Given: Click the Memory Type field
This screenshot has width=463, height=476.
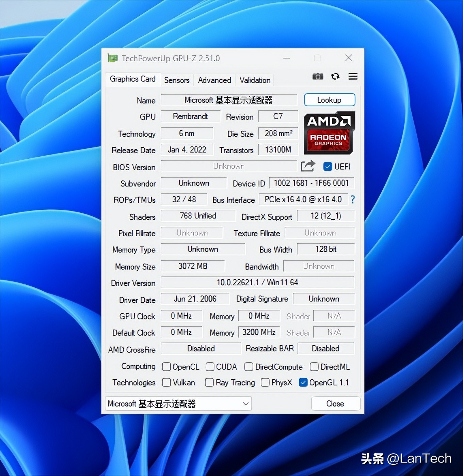Looking at the screenshot, I should pos(203,249).
